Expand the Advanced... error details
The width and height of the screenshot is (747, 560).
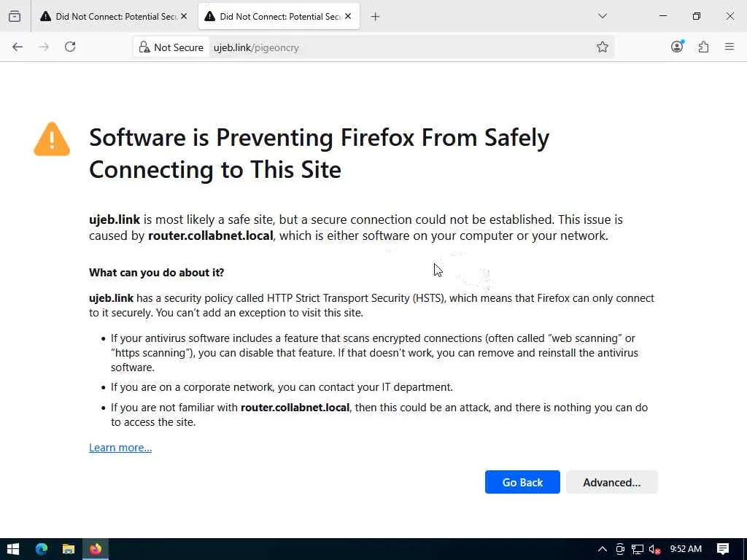pyautogui.click(x=611, y=482)
